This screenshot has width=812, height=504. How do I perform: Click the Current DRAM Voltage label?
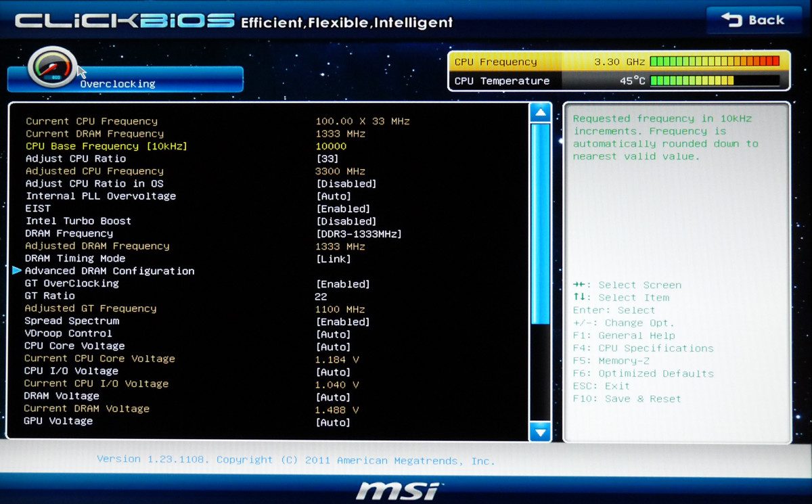tap(87, 409)
